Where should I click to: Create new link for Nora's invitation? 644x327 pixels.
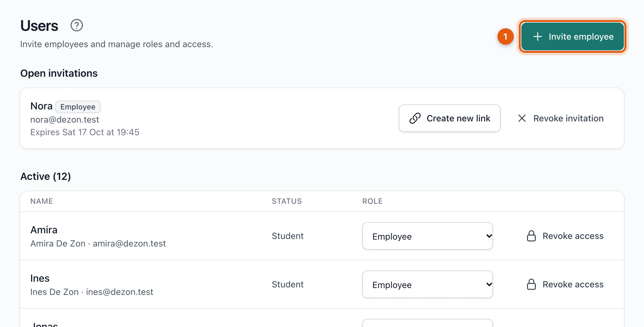pyautogui.click(x=449, y=118)
